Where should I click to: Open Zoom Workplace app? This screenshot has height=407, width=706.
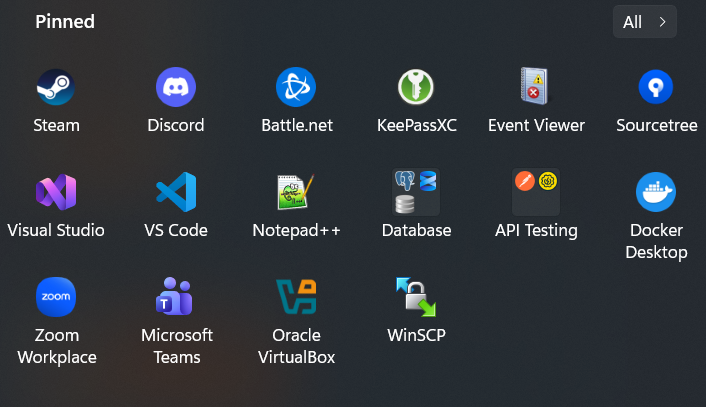[56, 297]
